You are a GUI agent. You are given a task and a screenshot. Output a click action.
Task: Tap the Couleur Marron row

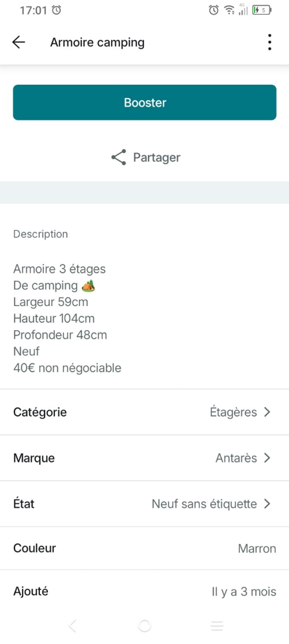pos(144,548)
